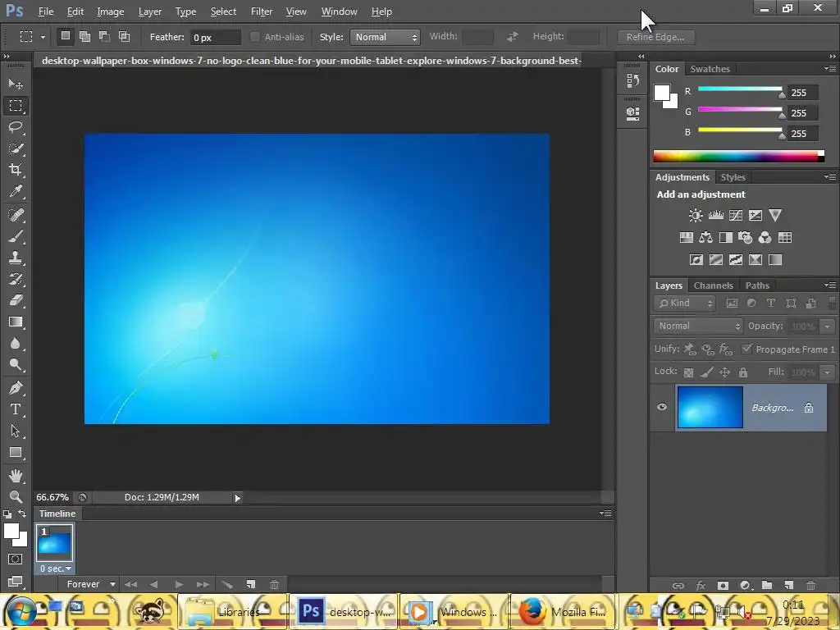Add a Color Balance adjustment
Viewport: 840px width, 630px height.
(x=706, y=238)
